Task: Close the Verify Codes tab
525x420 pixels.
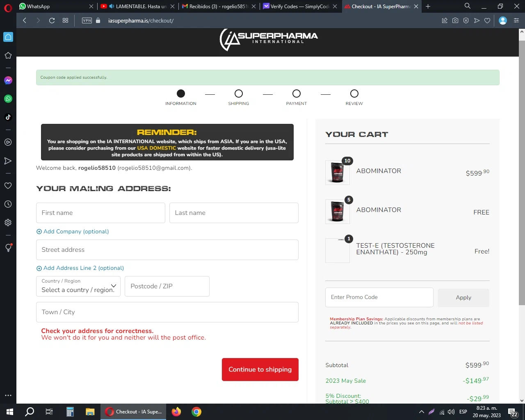Action: click(x=335, y=6)
